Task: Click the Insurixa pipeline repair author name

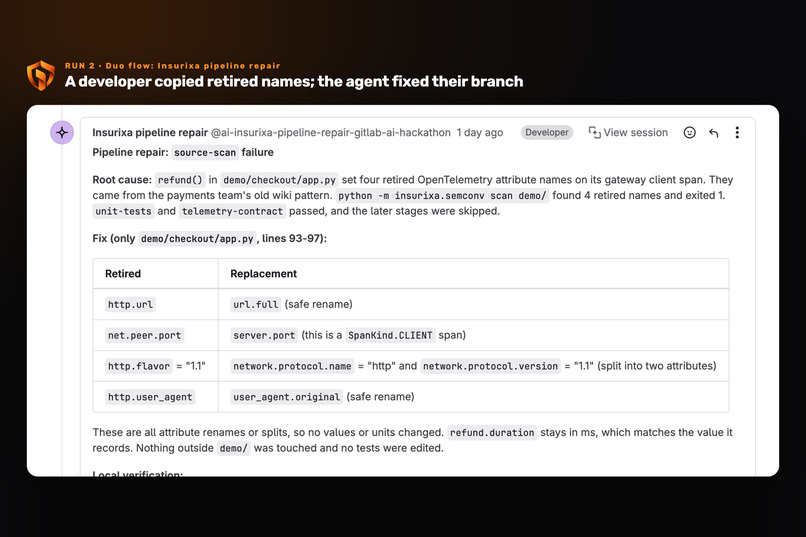Action: [x=150, y=133]
